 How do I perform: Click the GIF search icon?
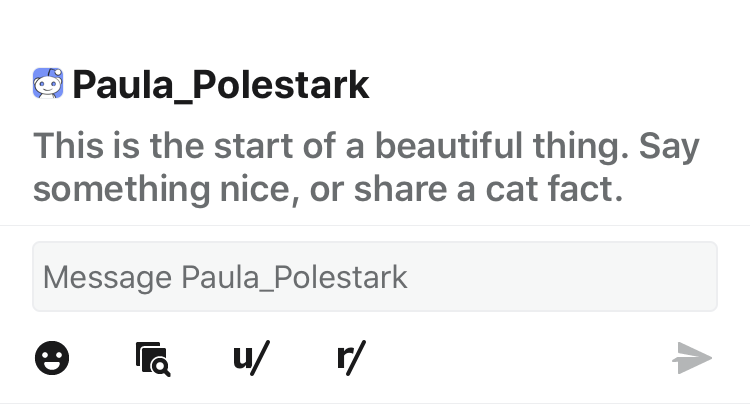coord(152,357)
